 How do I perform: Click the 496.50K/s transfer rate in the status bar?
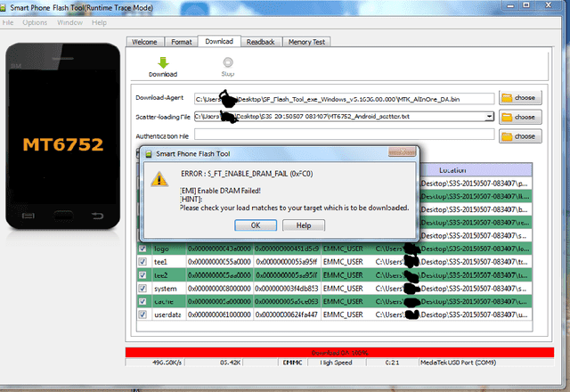[x=167, y=363]
